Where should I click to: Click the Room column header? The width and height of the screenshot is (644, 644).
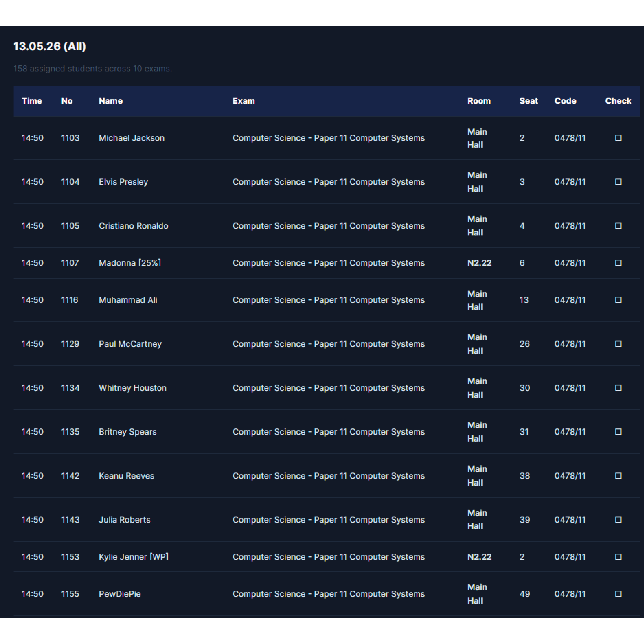pos(479,101)
